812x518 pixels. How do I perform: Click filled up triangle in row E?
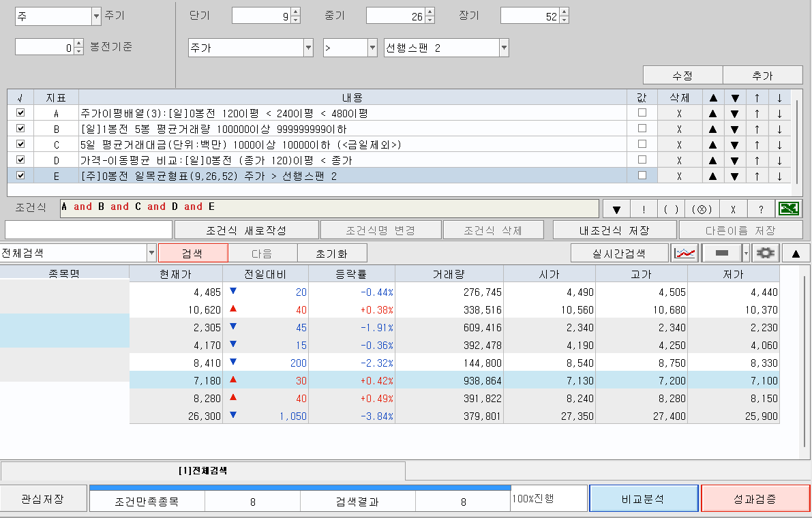point(713,176)
